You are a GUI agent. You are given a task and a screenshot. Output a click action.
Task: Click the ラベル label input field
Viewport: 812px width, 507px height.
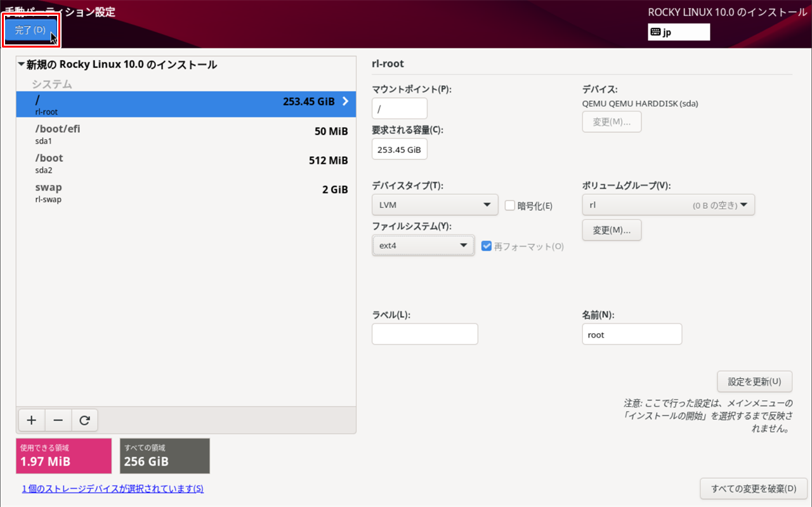(424, 334)
